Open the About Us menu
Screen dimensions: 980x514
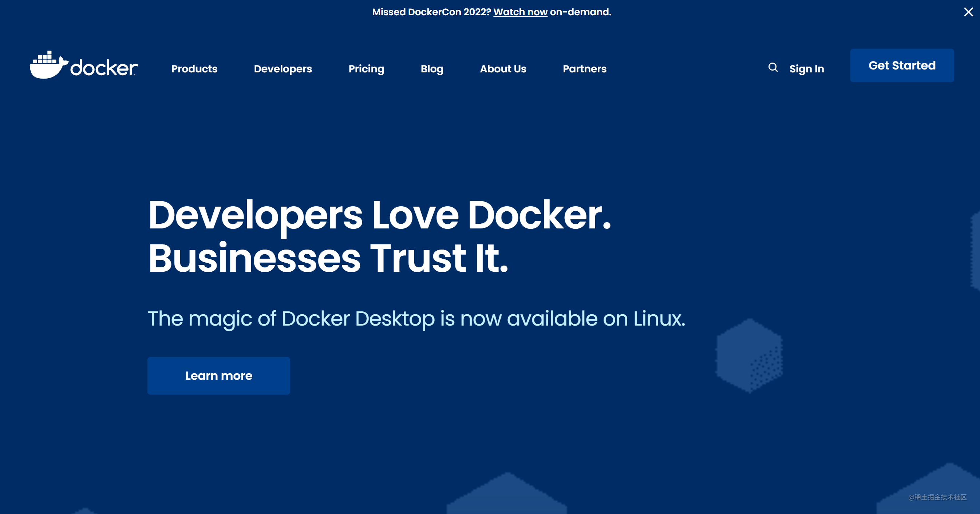(503, 69)
